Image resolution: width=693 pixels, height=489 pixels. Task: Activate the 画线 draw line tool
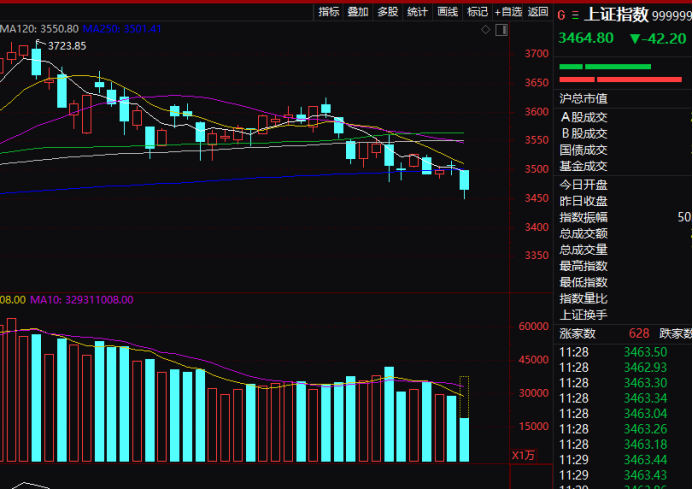448,12
